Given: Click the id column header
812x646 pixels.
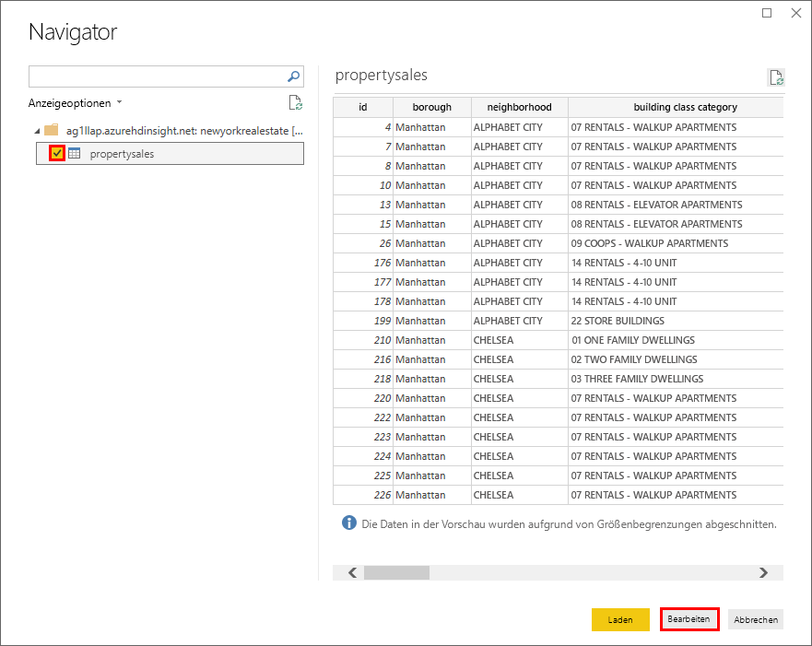Looking at the screenshot, I should [362, 107].
